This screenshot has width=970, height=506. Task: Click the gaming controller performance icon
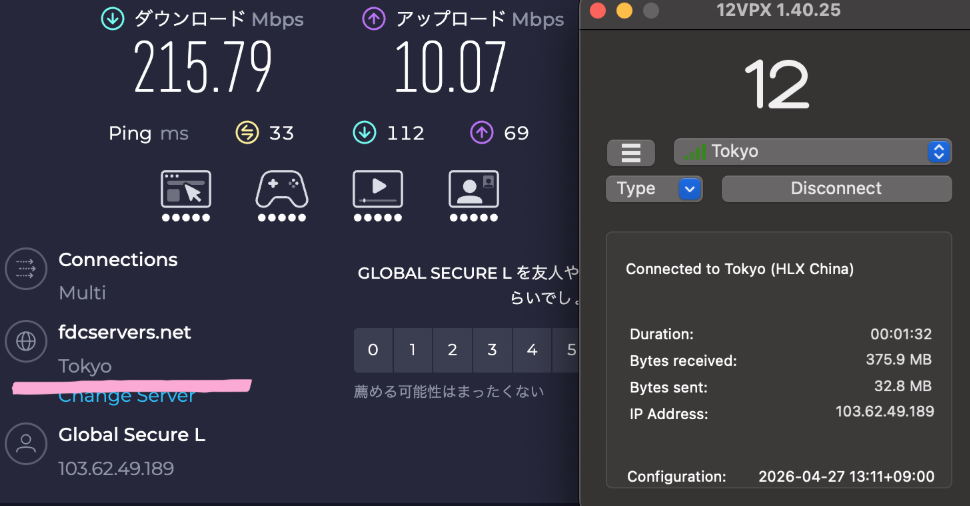pos(282,189)
